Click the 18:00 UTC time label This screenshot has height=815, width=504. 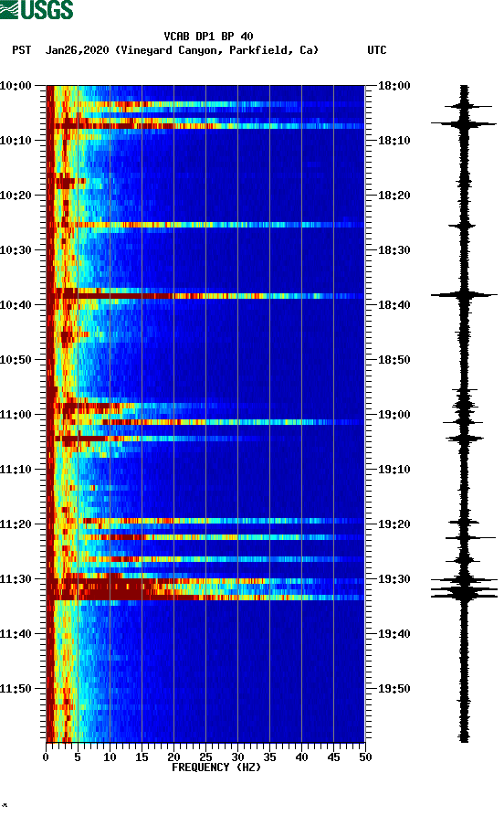[394, 85]
